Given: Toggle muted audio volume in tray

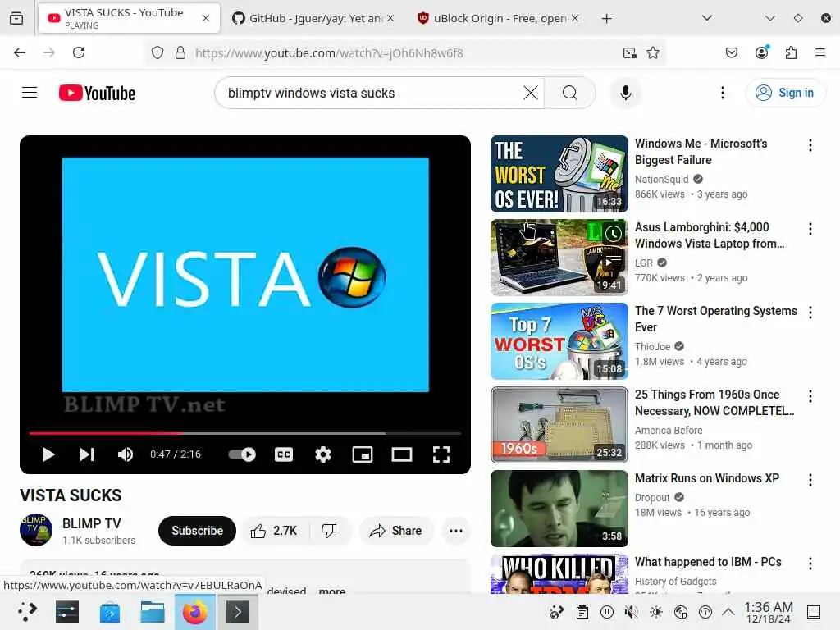Looking at the screenshot, I should pos(632,612).
